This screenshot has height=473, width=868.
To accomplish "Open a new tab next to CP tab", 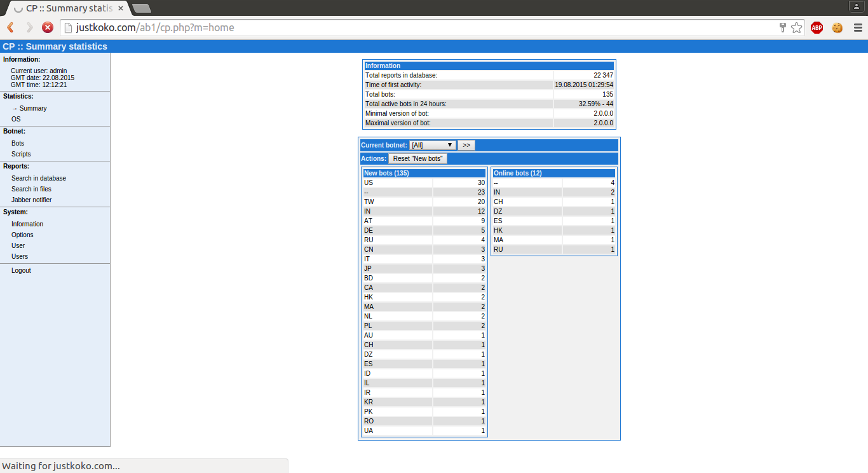I will [142, 8].
